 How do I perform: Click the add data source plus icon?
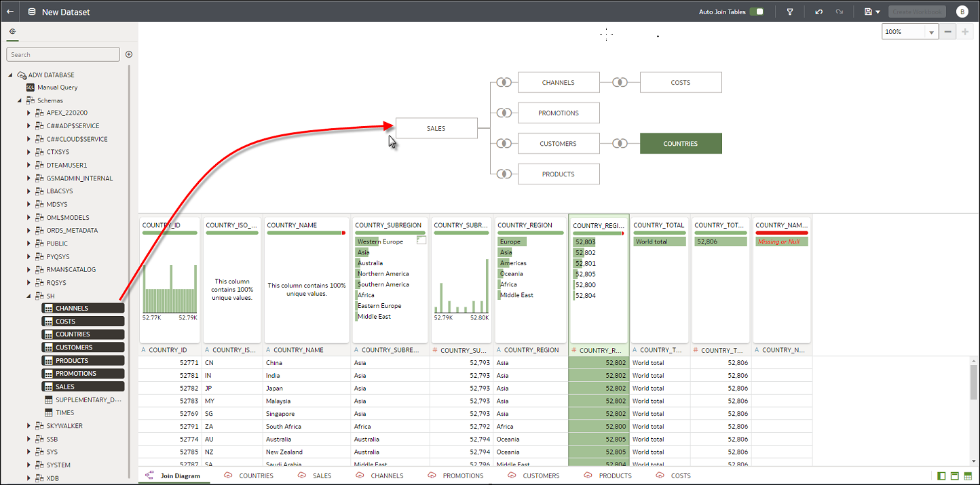pyautogui.click(x=128, y=54)
